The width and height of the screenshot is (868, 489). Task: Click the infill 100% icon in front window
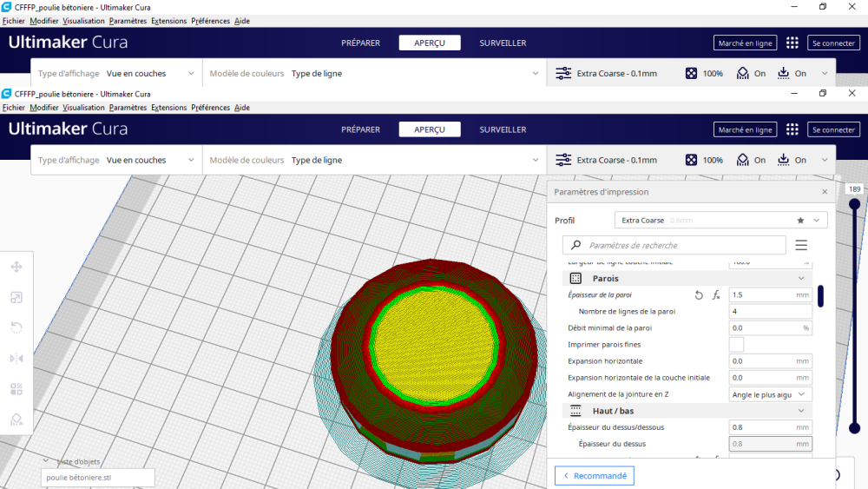(x=692, y=160)
